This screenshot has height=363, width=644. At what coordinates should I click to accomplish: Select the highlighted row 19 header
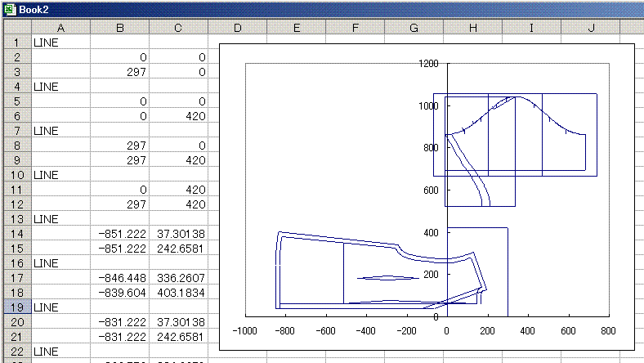pos(16,307)
